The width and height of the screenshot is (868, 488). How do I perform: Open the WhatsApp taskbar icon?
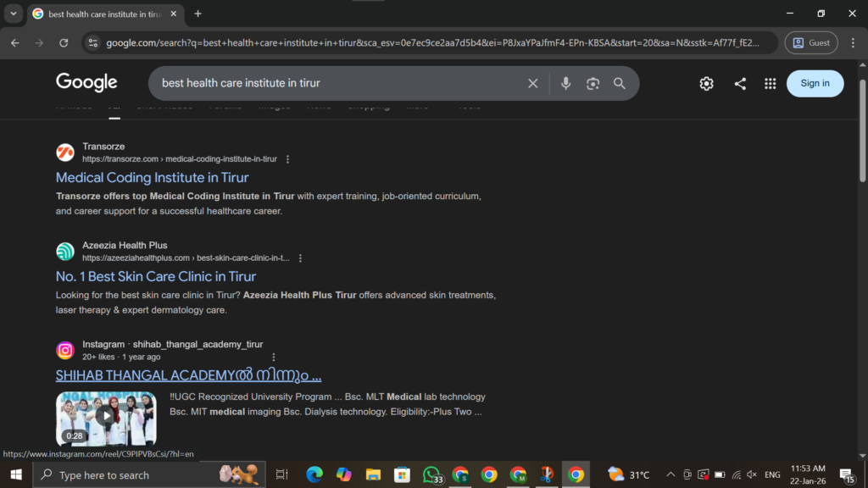[x=431, y=474]
